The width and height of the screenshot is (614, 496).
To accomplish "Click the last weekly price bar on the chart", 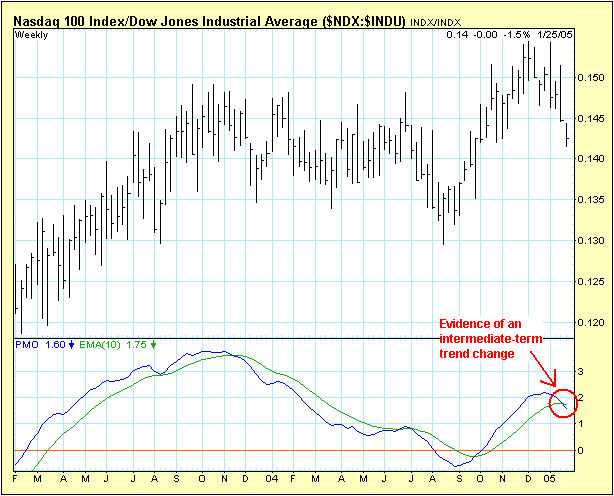I will (x=567, y=134).
